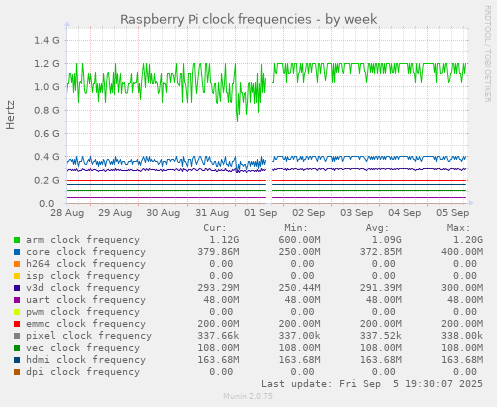
Task: Click pixel current value 337.66k
Action: pos(218,336)
